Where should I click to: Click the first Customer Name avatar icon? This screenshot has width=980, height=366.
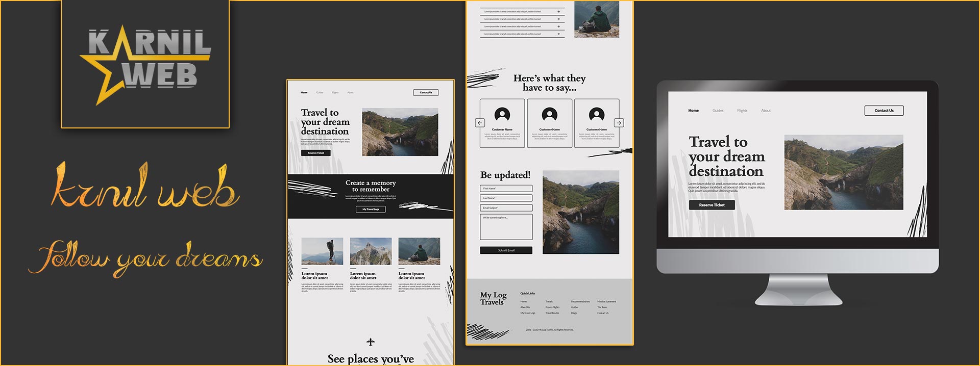[x=502, y=115]
